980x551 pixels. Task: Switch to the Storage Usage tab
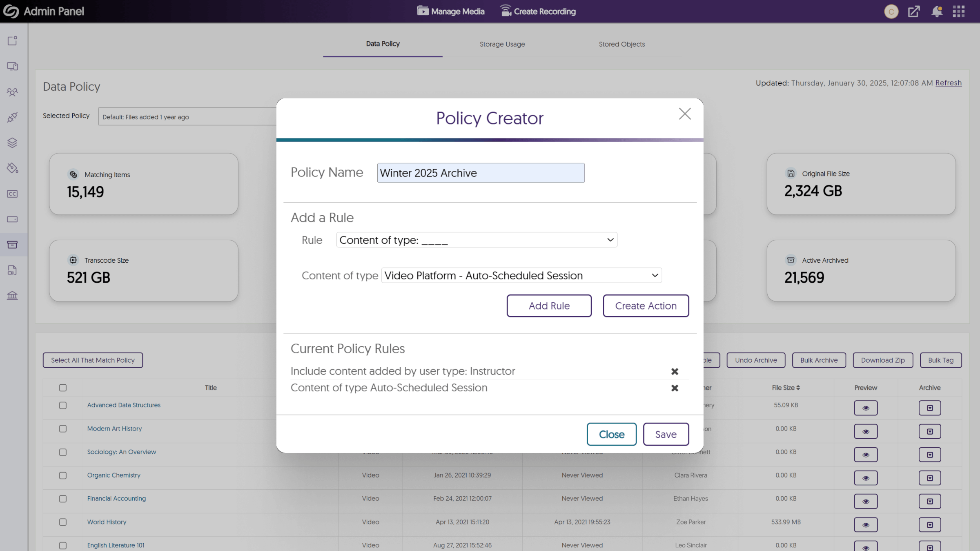point(502,44)
